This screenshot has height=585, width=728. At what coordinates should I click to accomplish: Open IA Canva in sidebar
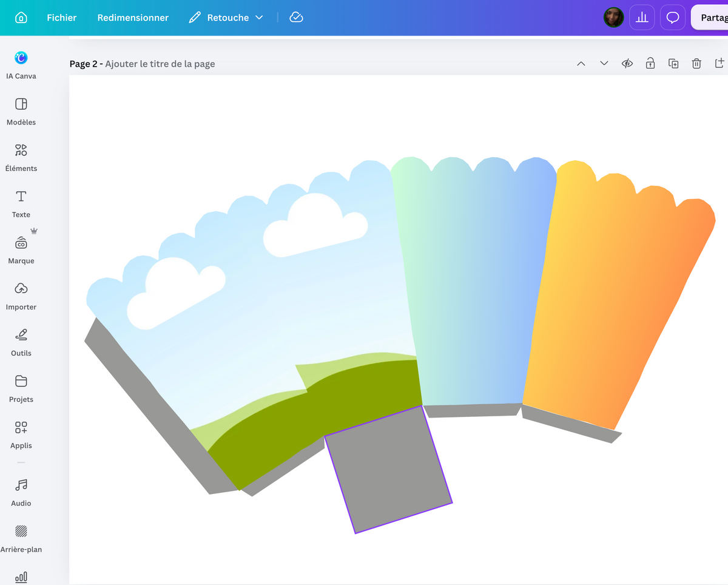21,65
